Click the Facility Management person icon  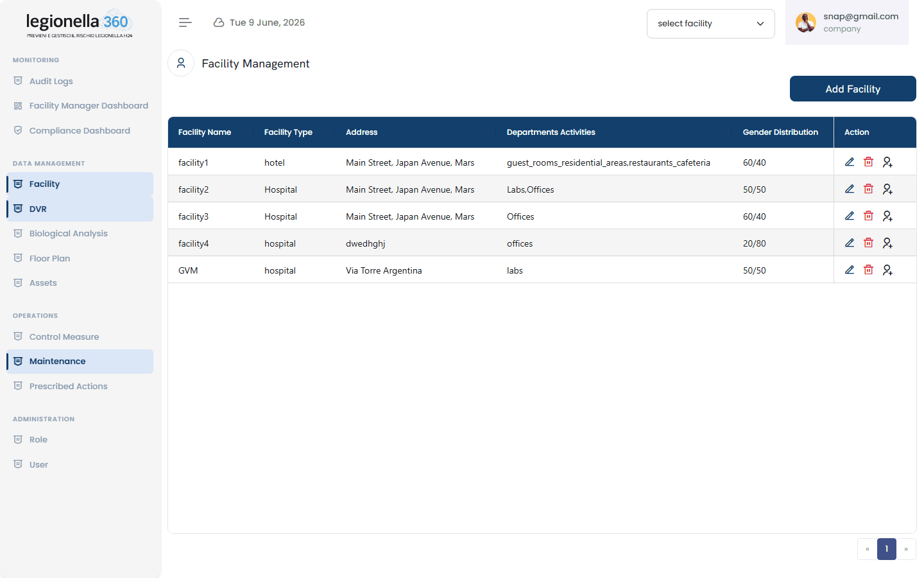[x=181, y=63]
